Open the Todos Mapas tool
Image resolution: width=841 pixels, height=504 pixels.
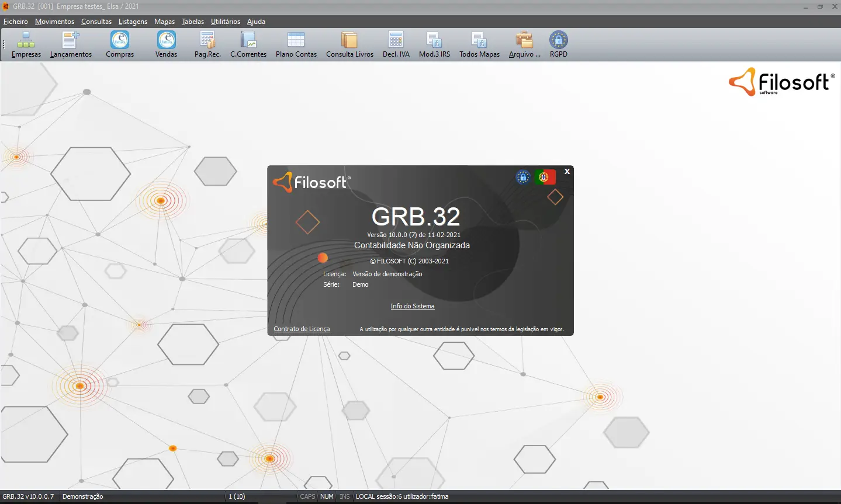479,44
